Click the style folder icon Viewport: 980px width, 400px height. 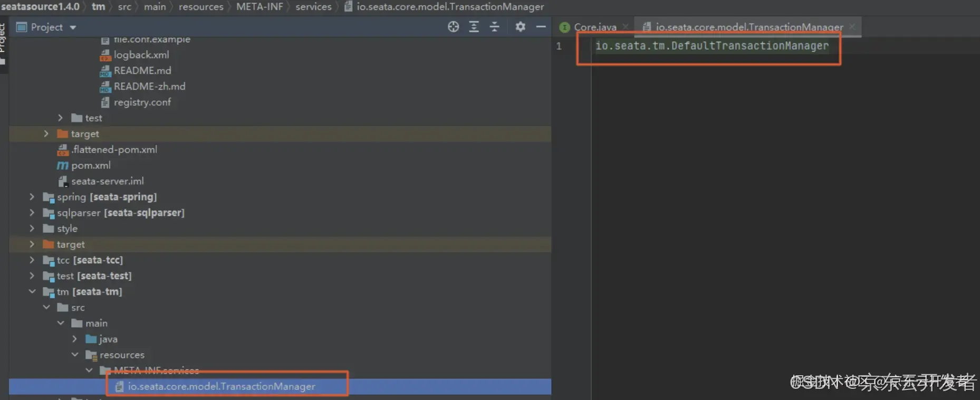pos(49,228)
